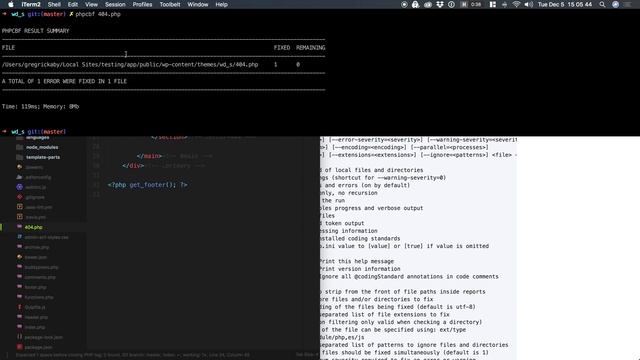The width and height of the screenshot is (640, 360).
Task: Click the volume speaker icon
Action: click(x=528, y=4)
